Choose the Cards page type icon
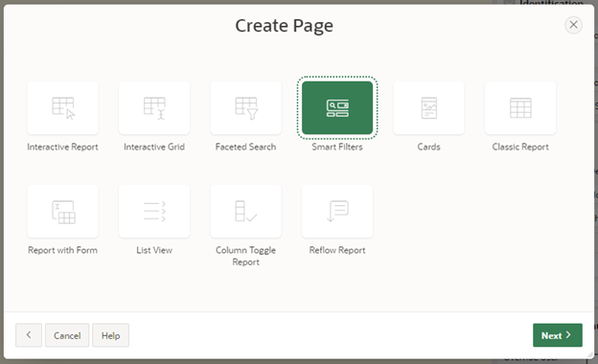Screen dimensions: 598x364 pyautogui.click(x=428, y=107)
